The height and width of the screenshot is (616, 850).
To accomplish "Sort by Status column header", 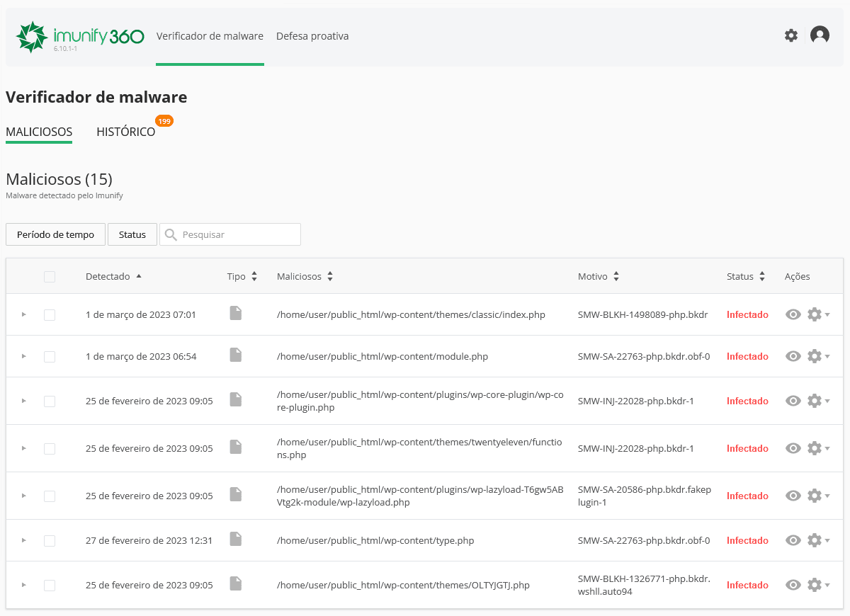I will tap(746, 277).
